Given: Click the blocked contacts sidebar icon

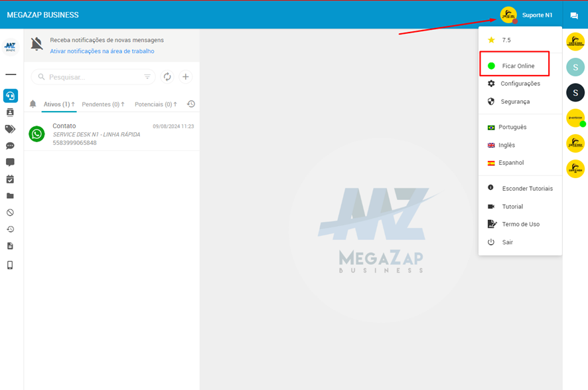Looking at the screenshot, I should pos(10,213).
